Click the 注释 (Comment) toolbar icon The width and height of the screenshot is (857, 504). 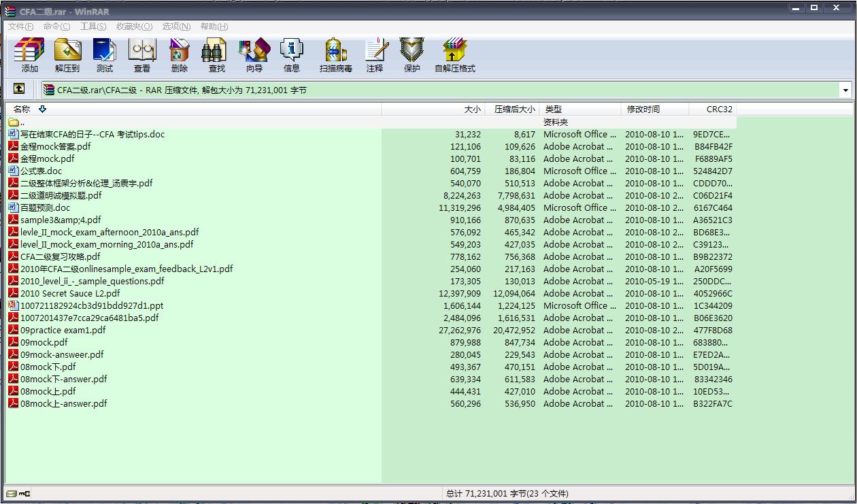tap(375, 51)
